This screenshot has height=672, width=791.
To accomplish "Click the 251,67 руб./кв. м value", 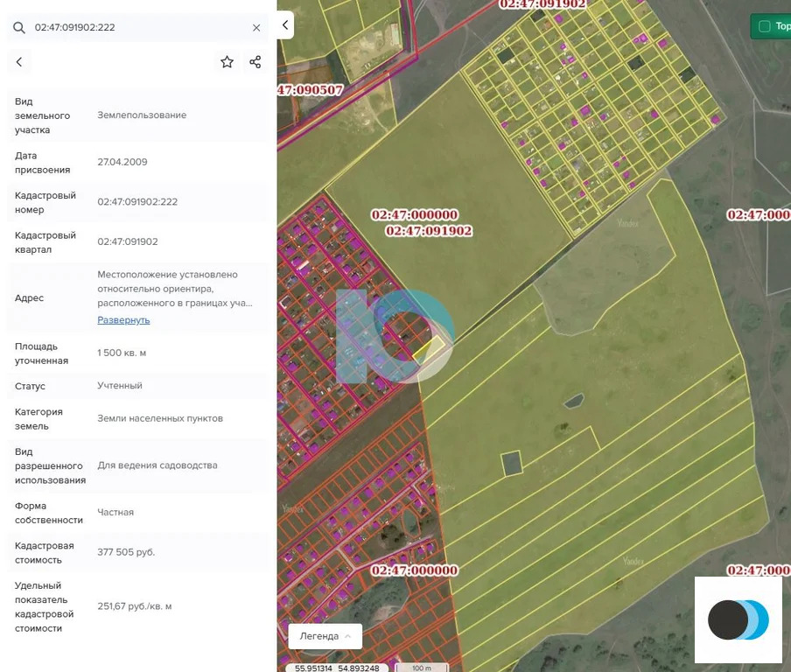I will tap(134, 605).
